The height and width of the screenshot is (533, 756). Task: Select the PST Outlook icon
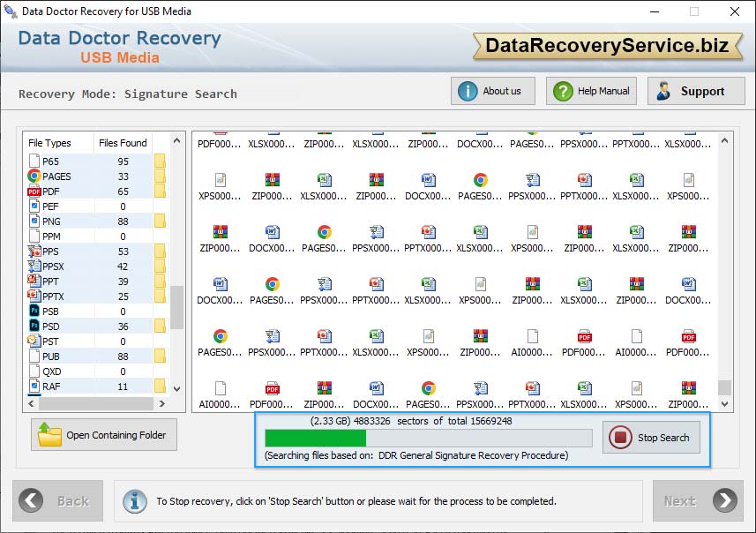[x=34, y=341]
